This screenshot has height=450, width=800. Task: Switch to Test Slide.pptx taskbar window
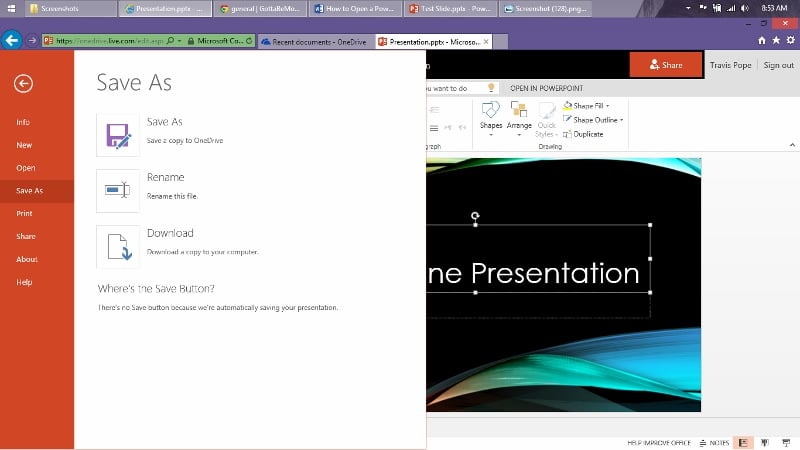coord(451,9)
